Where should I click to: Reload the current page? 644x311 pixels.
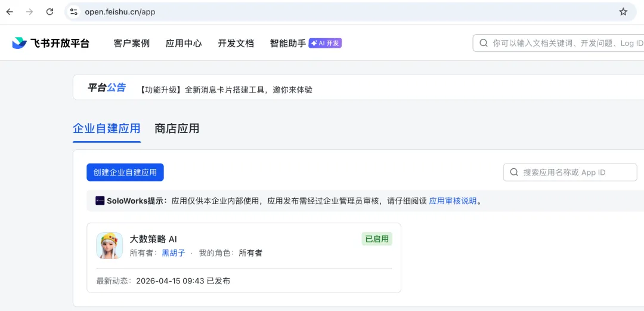coord(49,12)
